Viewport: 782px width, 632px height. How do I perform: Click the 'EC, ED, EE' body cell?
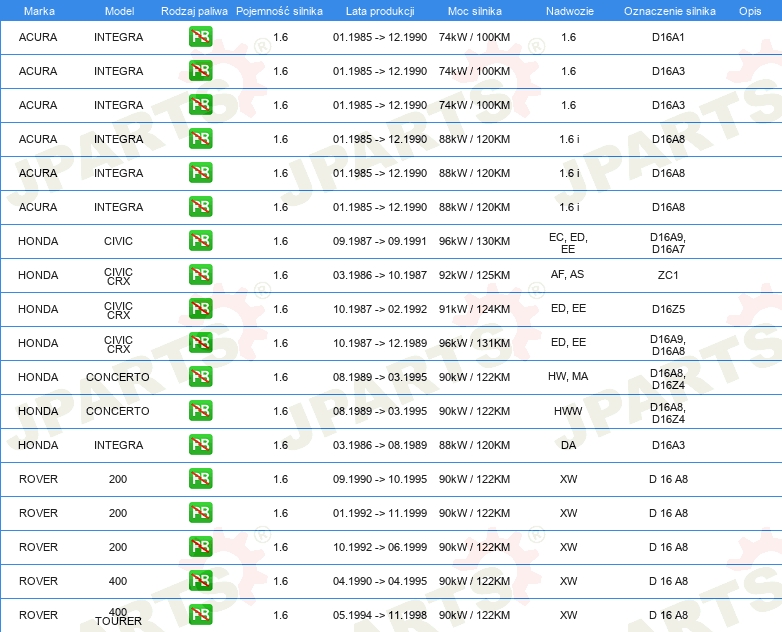tap(568, 243)
